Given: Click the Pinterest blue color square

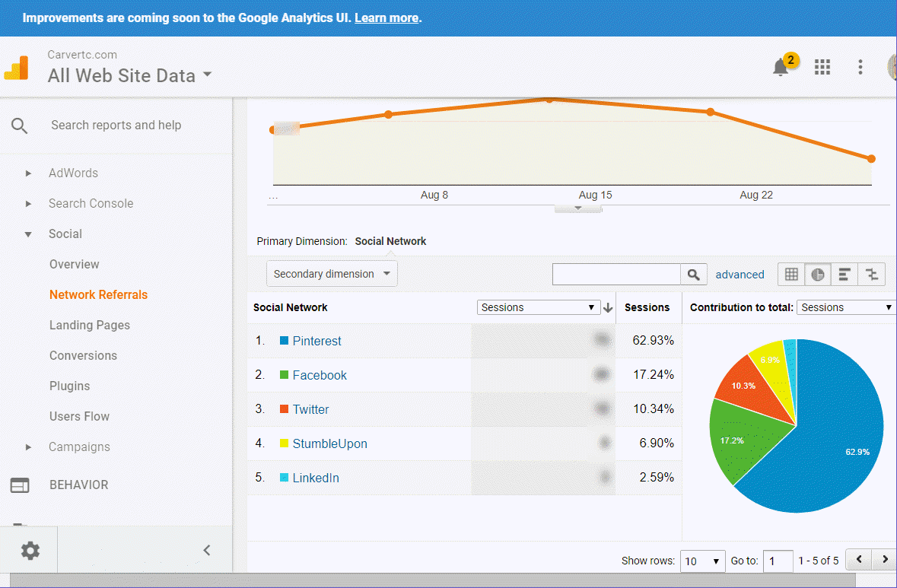Looking at the screenshot, I should pyautogui.click(x=284, y=340).
